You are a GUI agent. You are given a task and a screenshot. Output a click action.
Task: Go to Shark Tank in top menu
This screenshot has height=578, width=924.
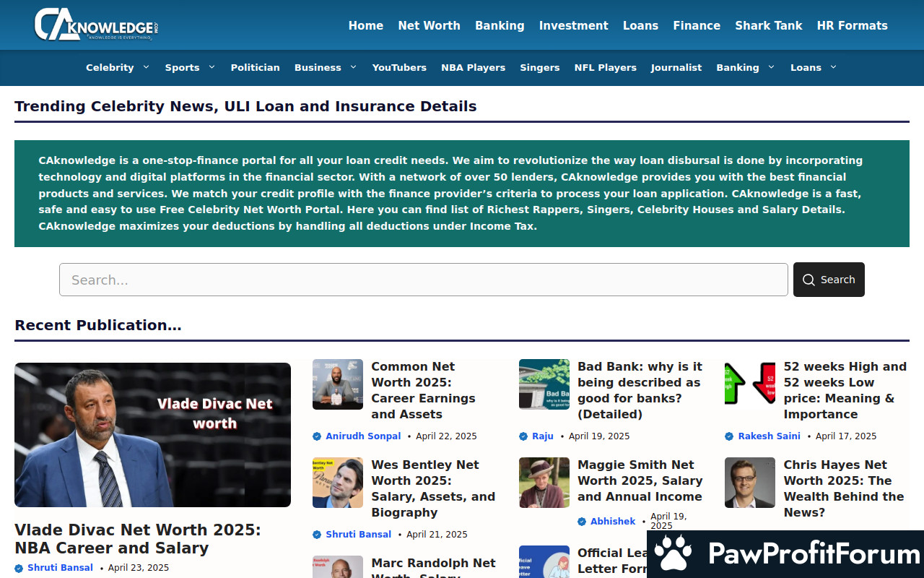[x=768, y=25]
